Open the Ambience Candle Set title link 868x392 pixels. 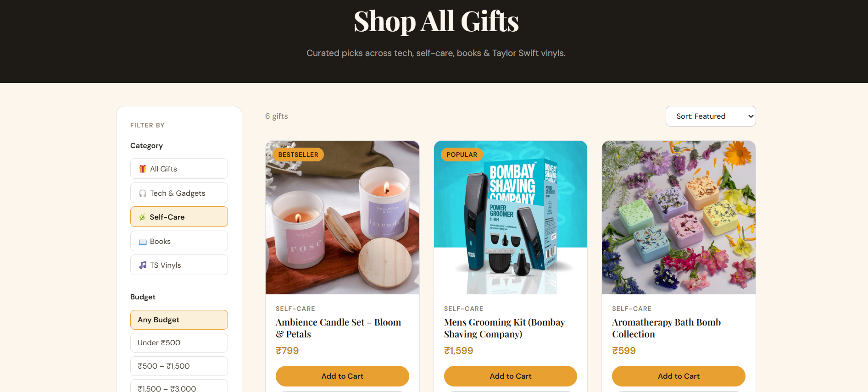tap(338, 328)
